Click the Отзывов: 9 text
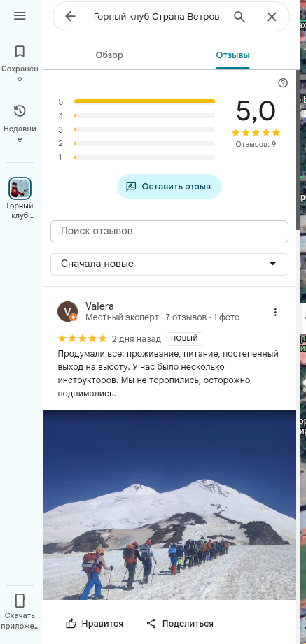The width and height of the screenshot is (306, 644). coord(256,144)
